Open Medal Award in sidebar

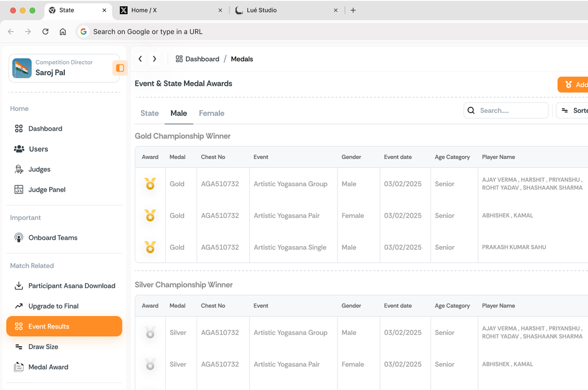click(x=48, y=367)
